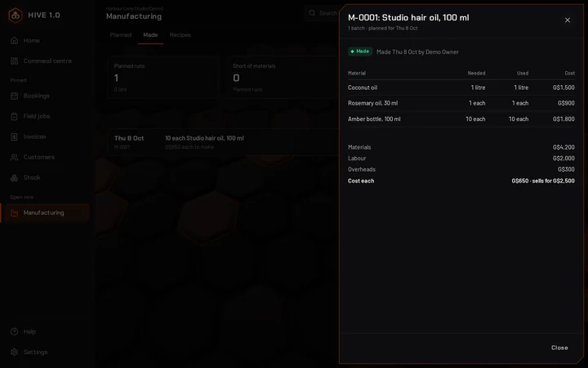Viewport: 588px width, 368px height.
Task: Click 'Made Thu 8 Oct by Demo Owner' text
Action: pos(417,52)
